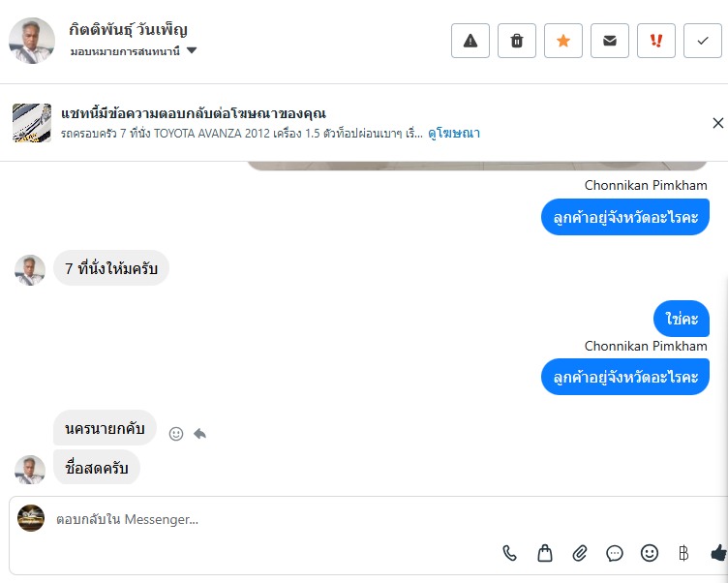Delete conversation with the trash icon

coord(517,41)
